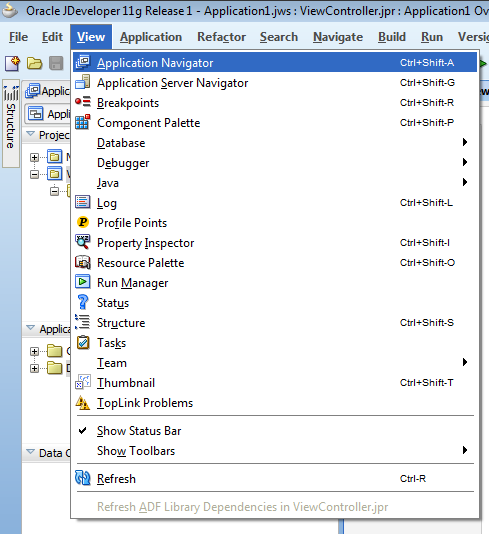
Task: Click Refresh in the View menu
Action: tap(275, 478)
